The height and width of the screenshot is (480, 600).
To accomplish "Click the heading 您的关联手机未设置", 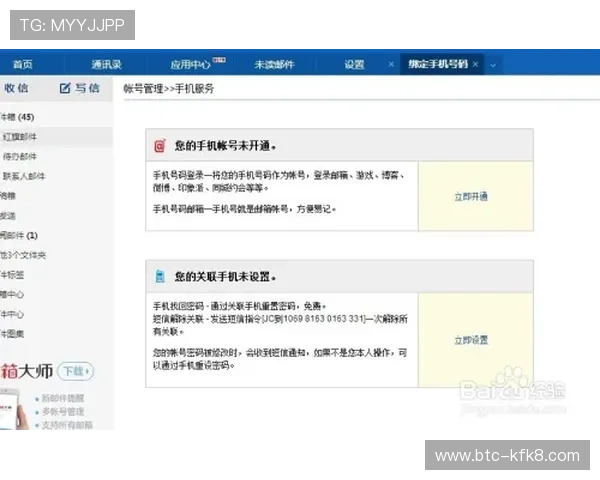I will (225, 276).
